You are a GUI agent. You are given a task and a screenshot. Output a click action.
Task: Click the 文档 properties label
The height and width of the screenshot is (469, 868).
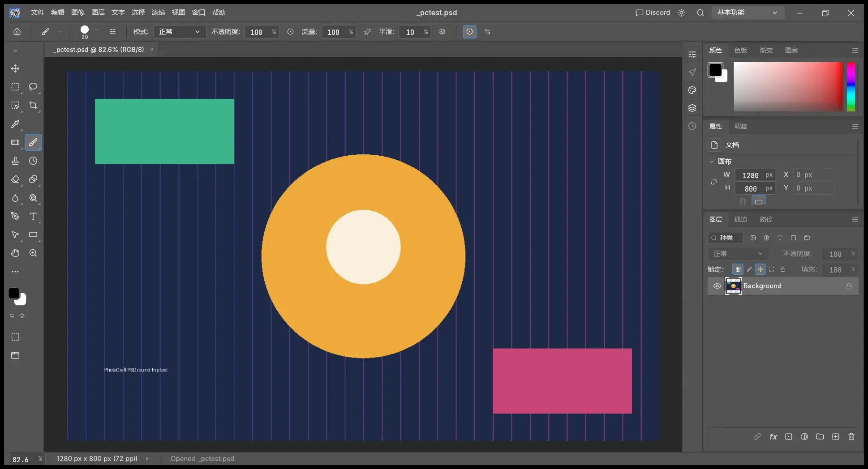click(732, 145)
